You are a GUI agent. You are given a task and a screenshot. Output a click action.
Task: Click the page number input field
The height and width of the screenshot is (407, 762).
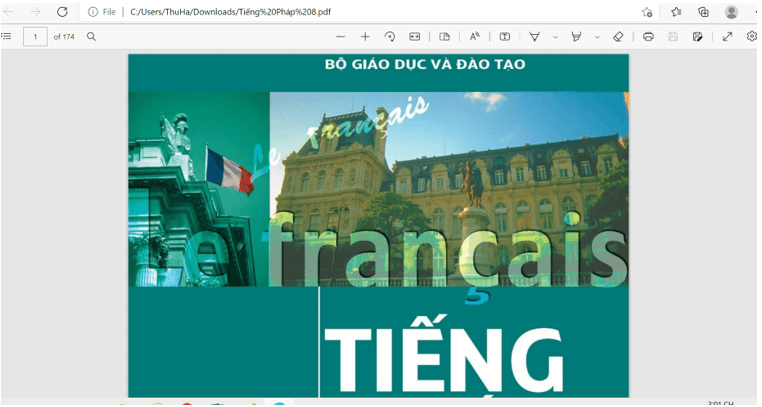point(35,37)
